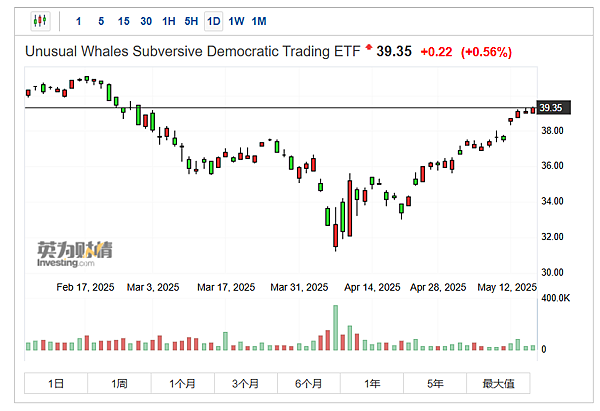Show the 1周 time range
The image size is (600, 411).
tap(119, 383)
